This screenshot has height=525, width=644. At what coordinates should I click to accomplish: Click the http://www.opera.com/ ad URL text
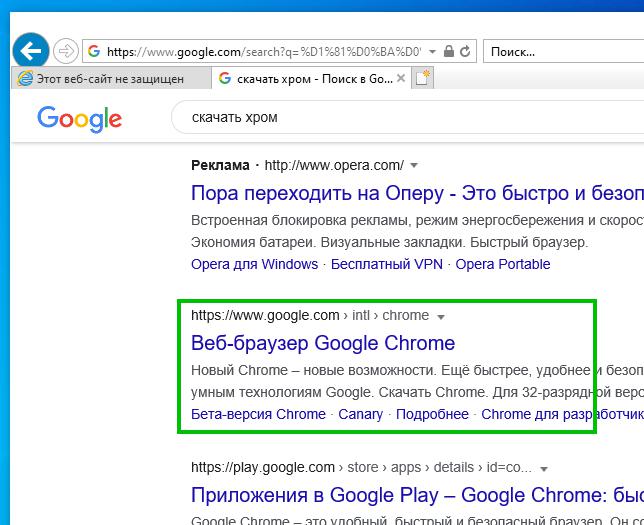tap(334, 165)
